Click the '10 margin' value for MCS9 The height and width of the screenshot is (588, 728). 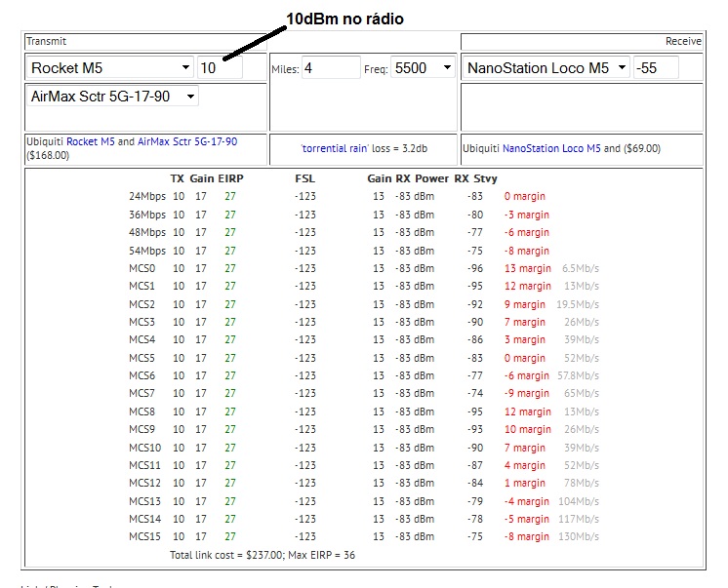(x=527, y=429)
